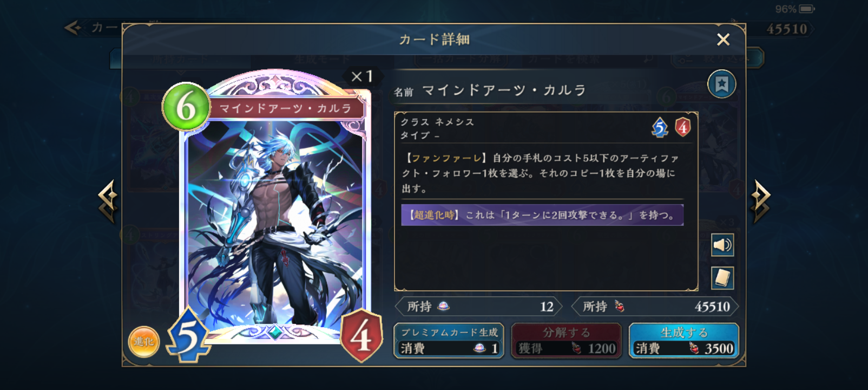Screen dimensions: 868x390
Task: Toggle the orange 進化 evolve button
Action: tap(144, 342)
